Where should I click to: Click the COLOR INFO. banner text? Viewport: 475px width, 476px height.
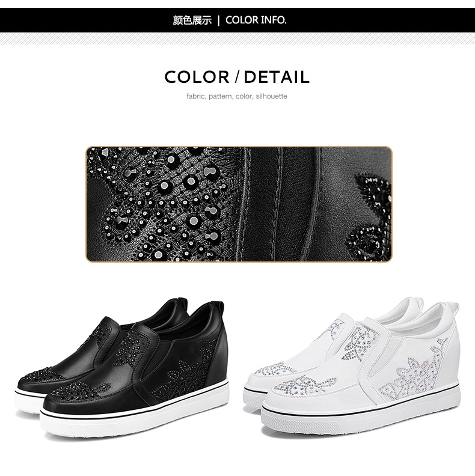256,20
